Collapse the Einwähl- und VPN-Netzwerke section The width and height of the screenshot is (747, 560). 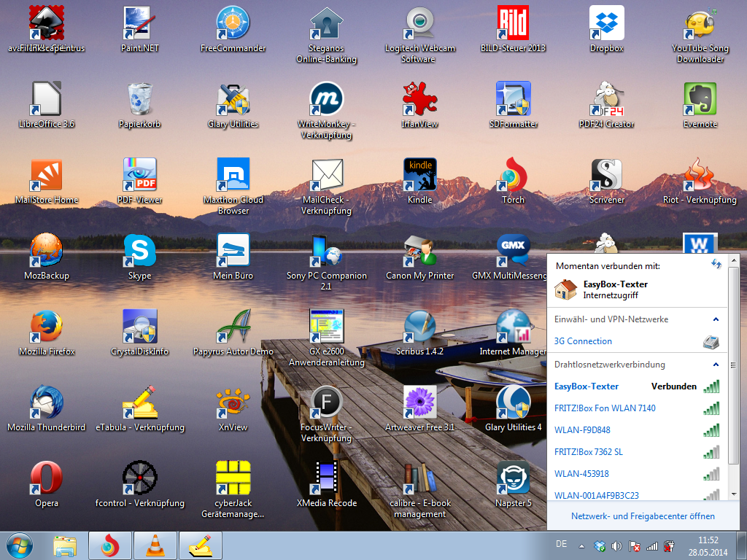click(716, 319)
